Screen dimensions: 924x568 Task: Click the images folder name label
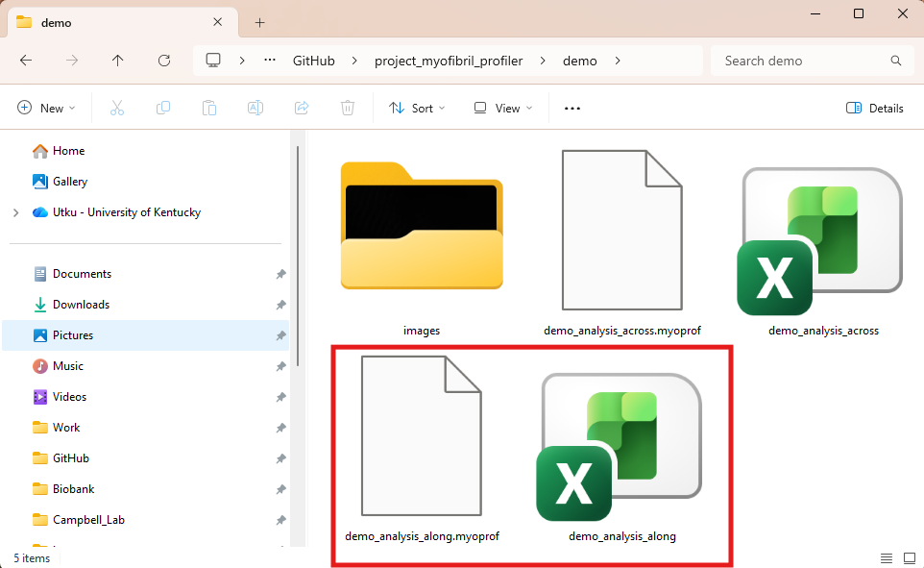(x=422, y=331)
